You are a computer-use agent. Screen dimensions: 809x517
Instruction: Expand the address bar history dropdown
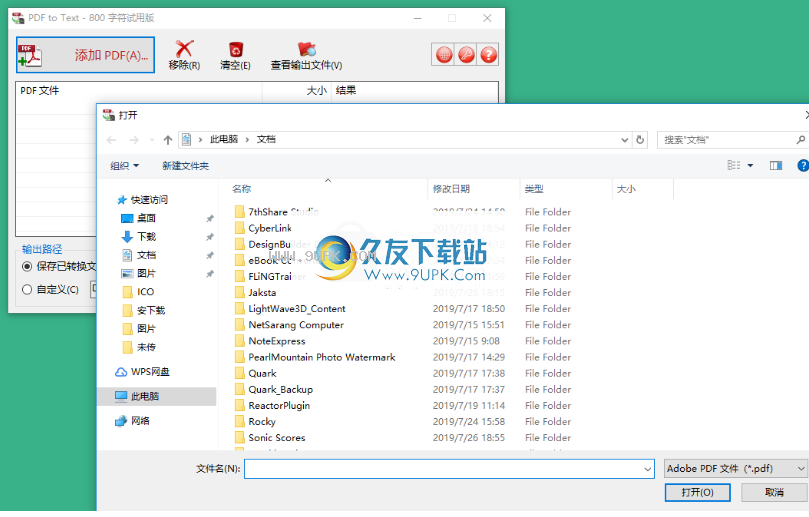624,140
